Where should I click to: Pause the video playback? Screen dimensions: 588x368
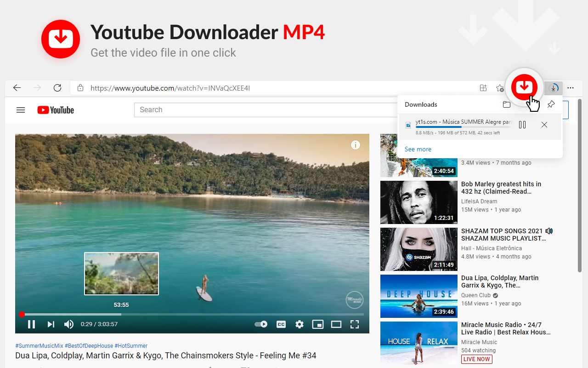tap(31, 324)
